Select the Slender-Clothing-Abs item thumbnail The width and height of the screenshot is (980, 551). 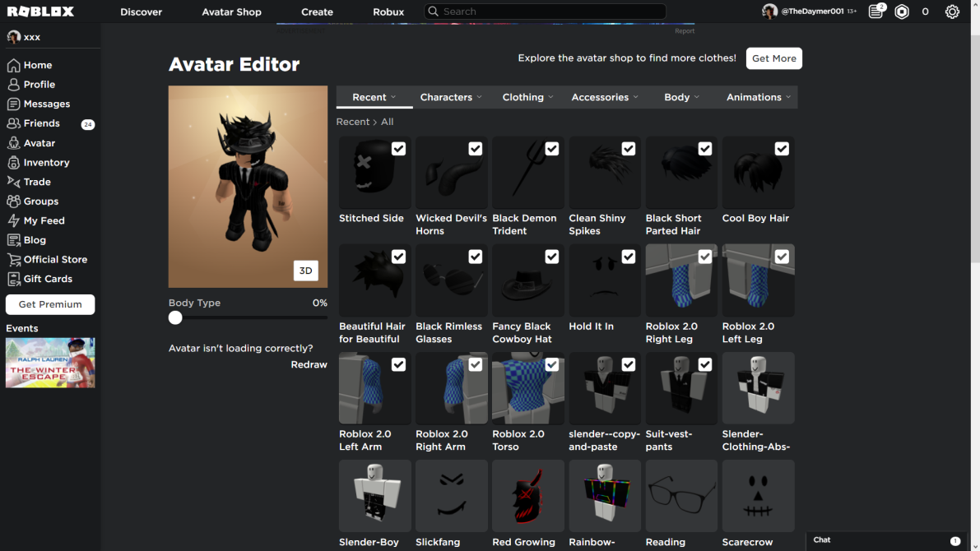click(758, 388)
